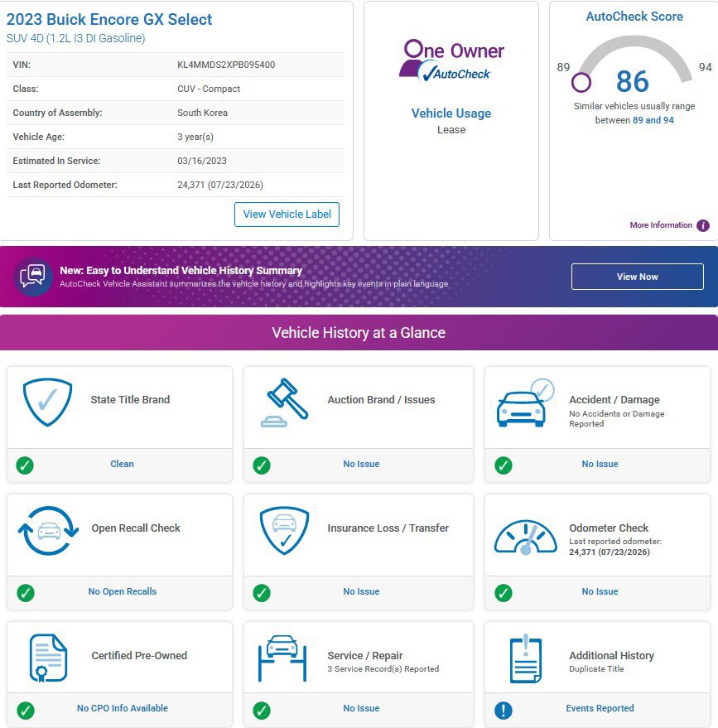The width and height of the screenshot is (718, 728).
Task: Click the AutoCheck Score heading
Action: click(x=634, y=17)
